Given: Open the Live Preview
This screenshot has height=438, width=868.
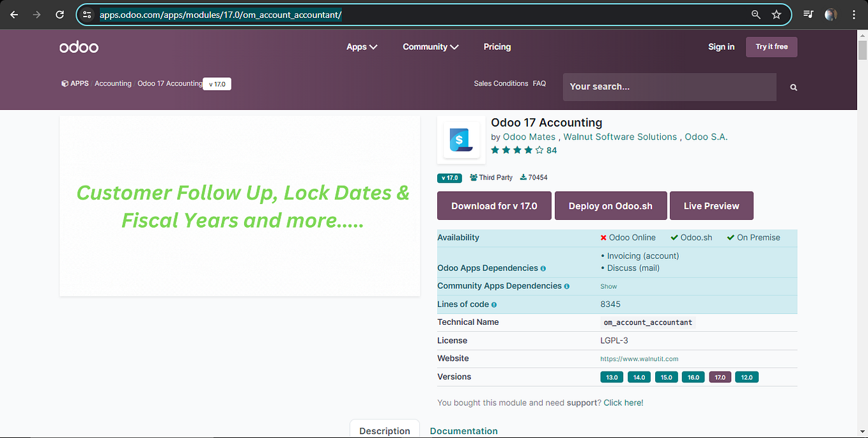Looking at the screenshot, I should [x=711, y=205].
